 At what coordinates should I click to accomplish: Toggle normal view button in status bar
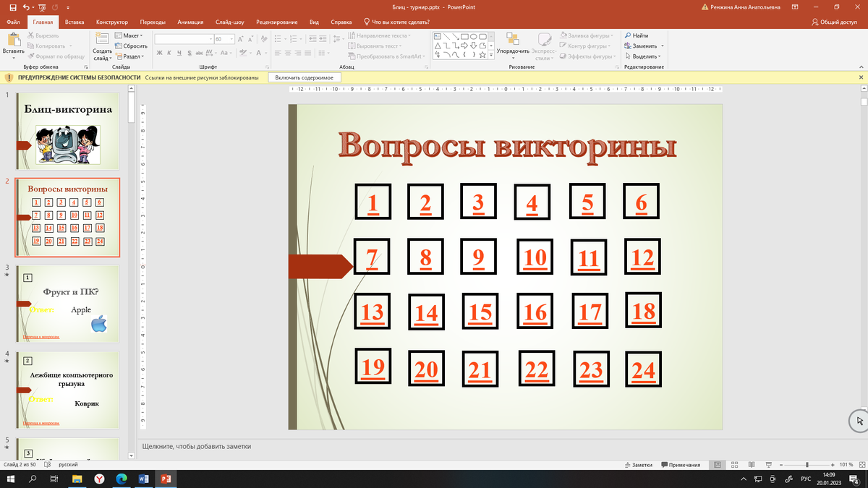pos(717,465)
